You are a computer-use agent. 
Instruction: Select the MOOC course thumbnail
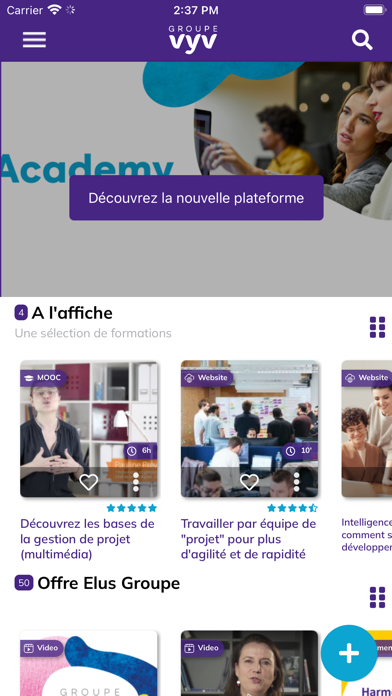coord(89,429)
